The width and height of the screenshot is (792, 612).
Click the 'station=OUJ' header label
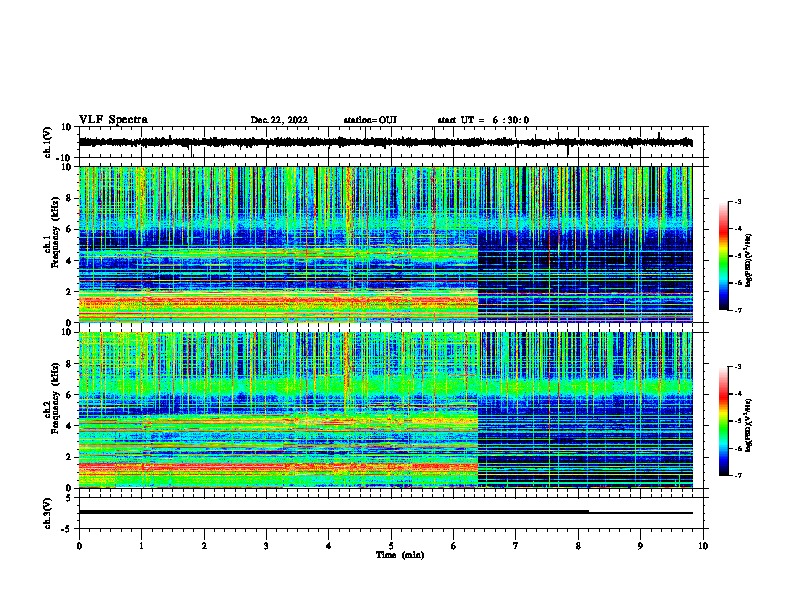point(370,120)
